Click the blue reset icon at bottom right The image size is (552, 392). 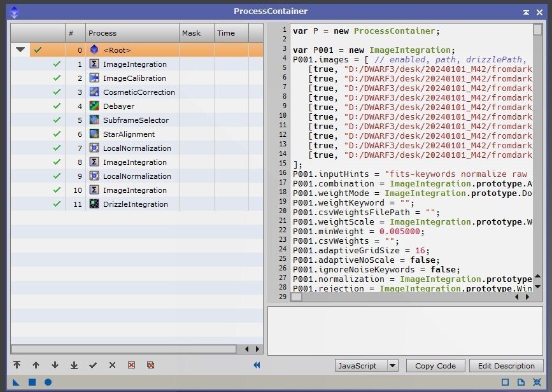537,382
